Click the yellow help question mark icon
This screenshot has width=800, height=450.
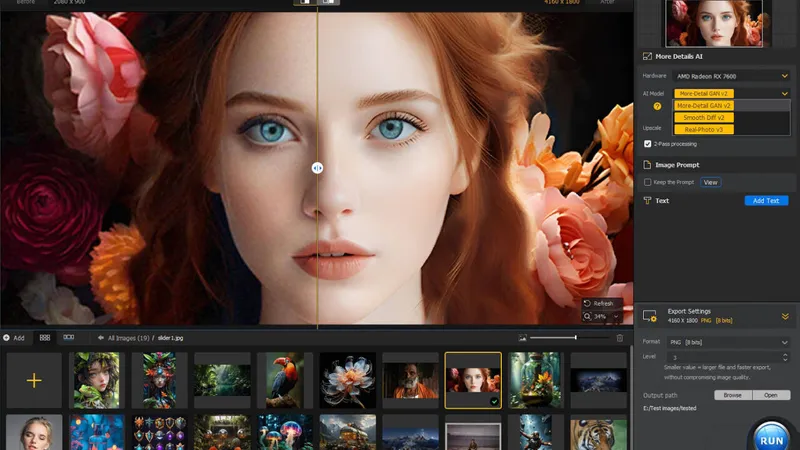click(657, 105)
